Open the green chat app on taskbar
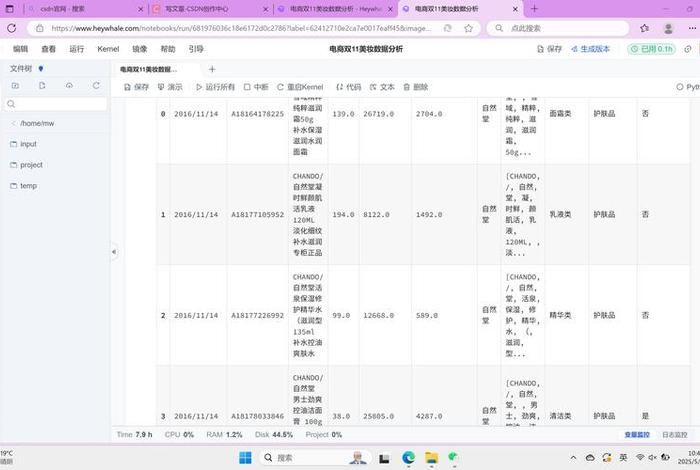Viewport: 700px width, 470px height. [x=454, y=457]
